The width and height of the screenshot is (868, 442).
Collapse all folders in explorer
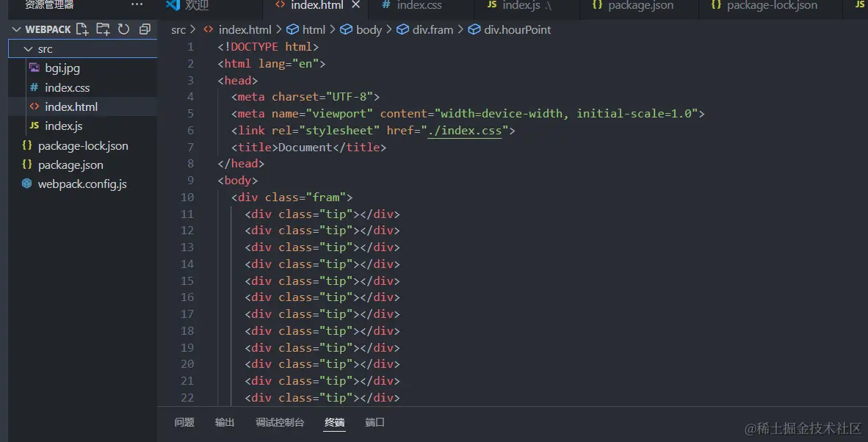pyautogui.click(x=145, y=29)
